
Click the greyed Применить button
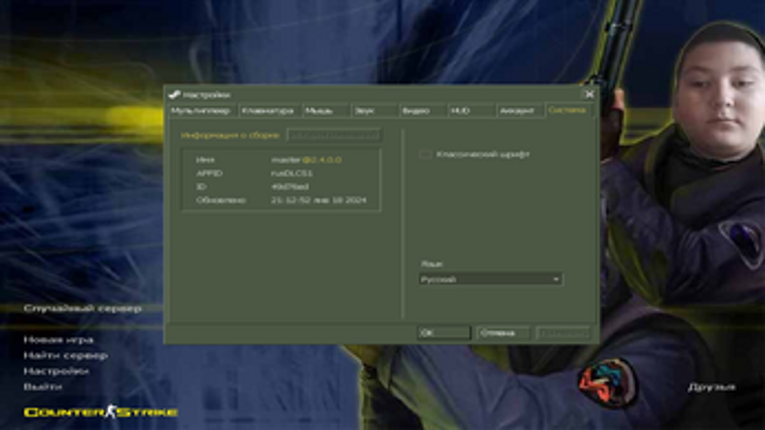click(x=563, y=333)
